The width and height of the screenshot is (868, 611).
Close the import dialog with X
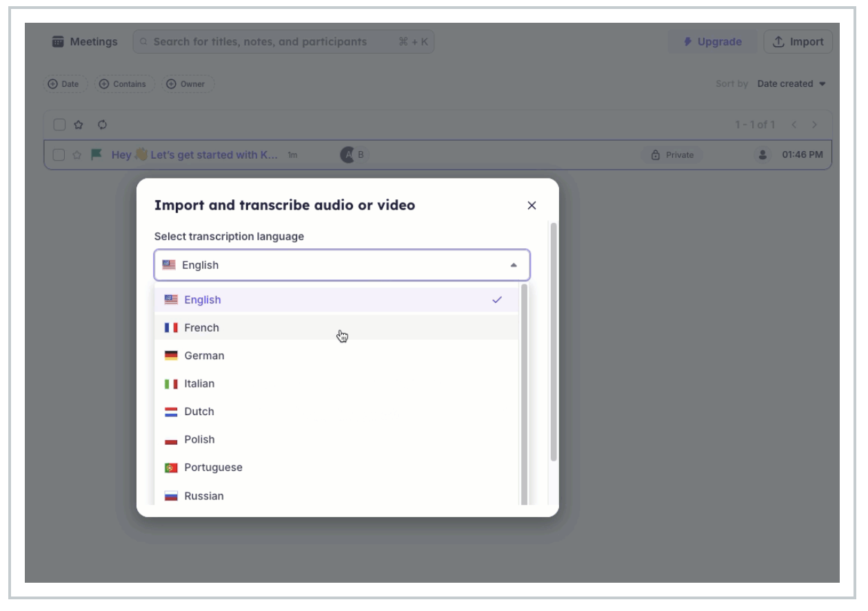click(x=532, y=206)
